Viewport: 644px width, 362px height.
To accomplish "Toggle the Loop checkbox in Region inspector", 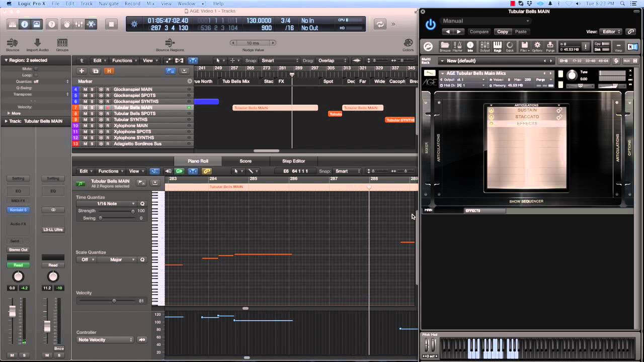I will [x=35, y=75].
